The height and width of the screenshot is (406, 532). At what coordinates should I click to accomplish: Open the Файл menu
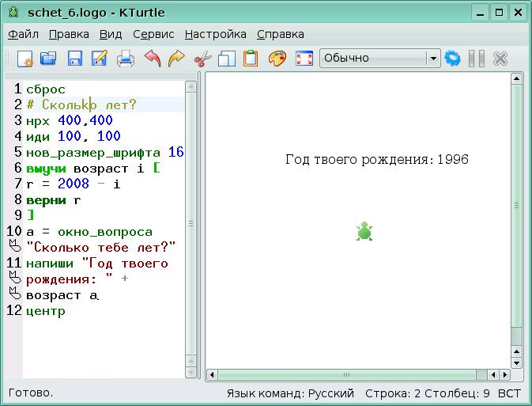click(x=23, y=34)
